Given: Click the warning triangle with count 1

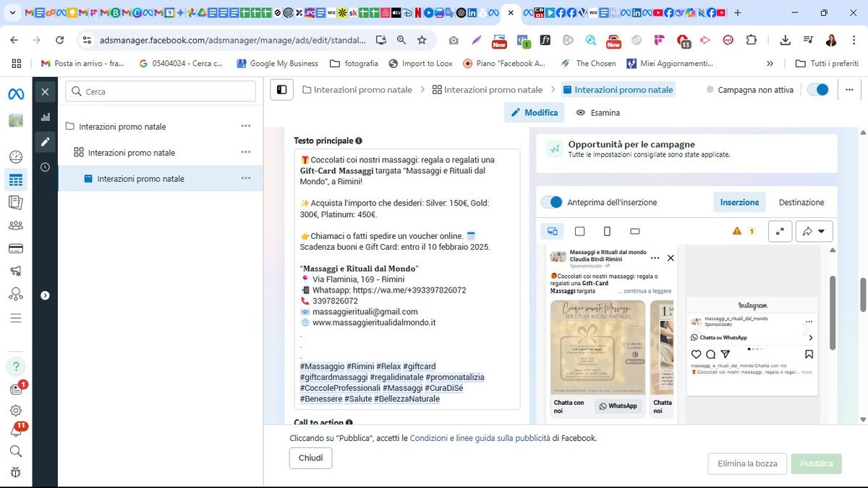Looking at the screenshot, I should pos(744,231).
